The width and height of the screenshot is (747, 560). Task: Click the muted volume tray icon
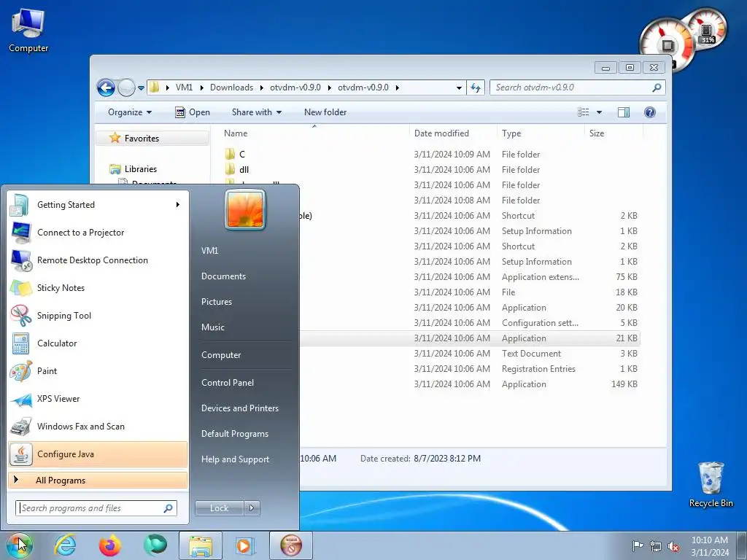(x=673, y=546)
